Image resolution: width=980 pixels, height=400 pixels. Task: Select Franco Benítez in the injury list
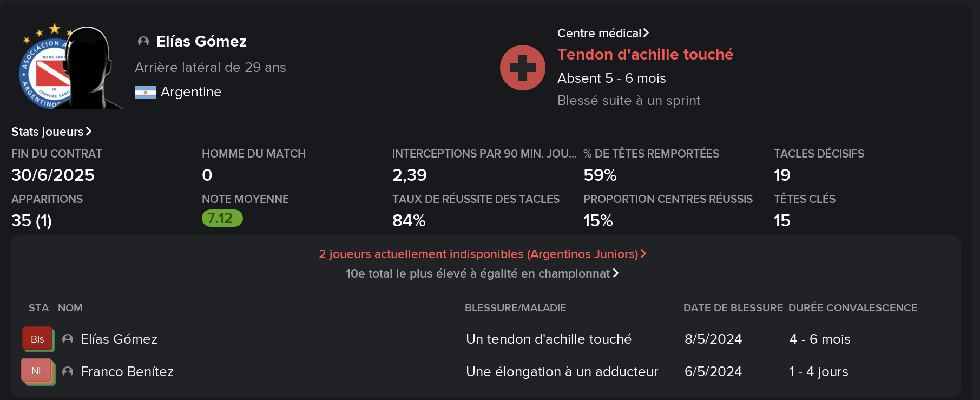click(127, 372)
